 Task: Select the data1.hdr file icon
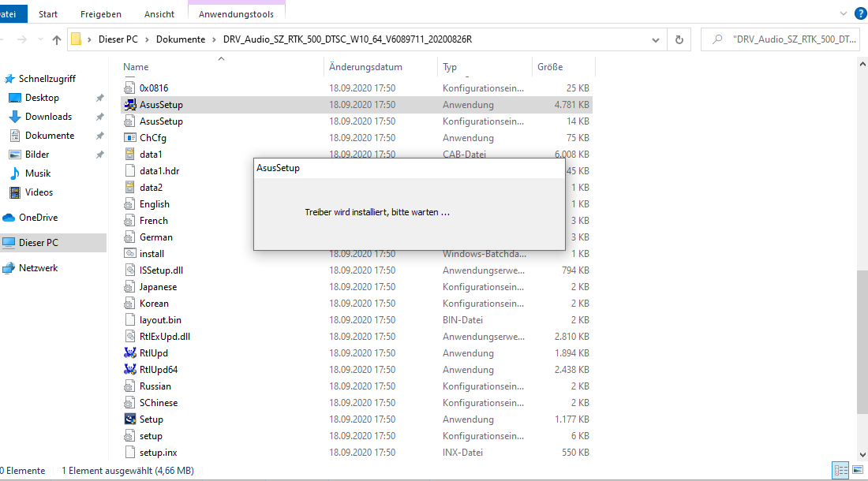point(130,171)
